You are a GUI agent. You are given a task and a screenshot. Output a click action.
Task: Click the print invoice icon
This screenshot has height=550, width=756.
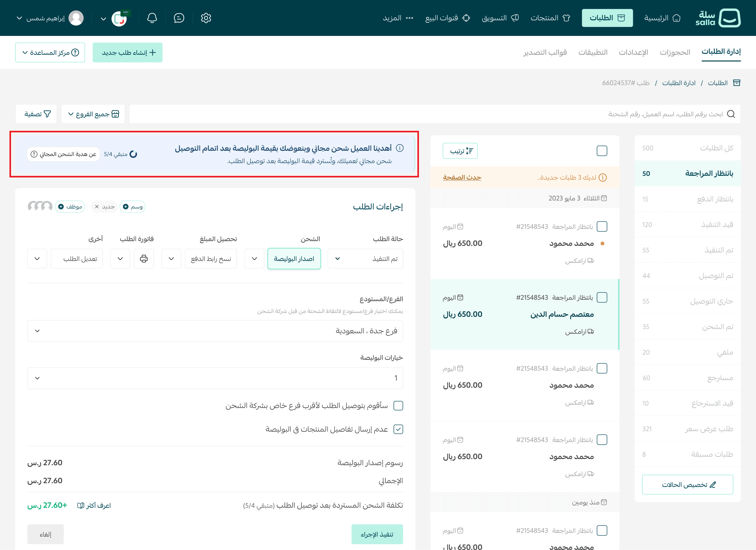[144, 258]
